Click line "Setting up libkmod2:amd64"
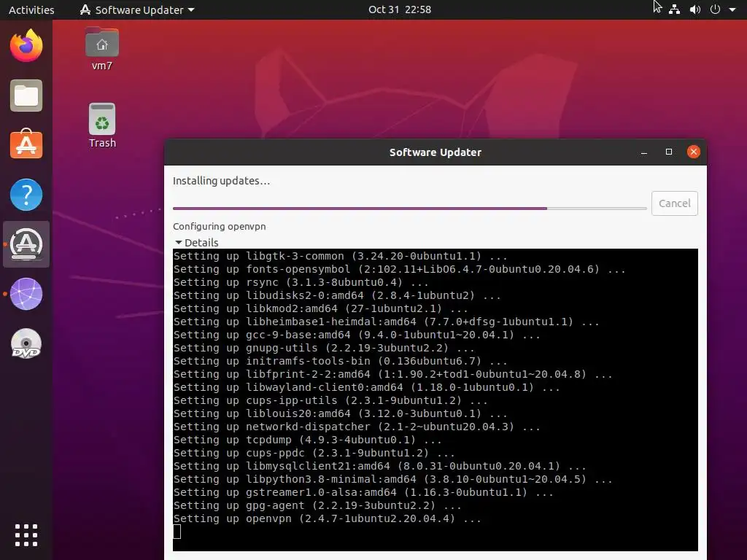 tap(321, 308)
